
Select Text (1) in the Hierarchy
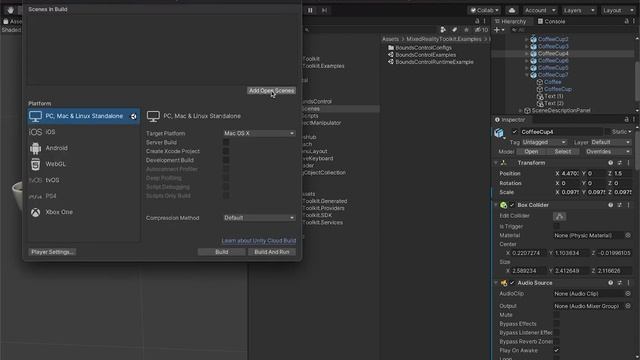554,96
